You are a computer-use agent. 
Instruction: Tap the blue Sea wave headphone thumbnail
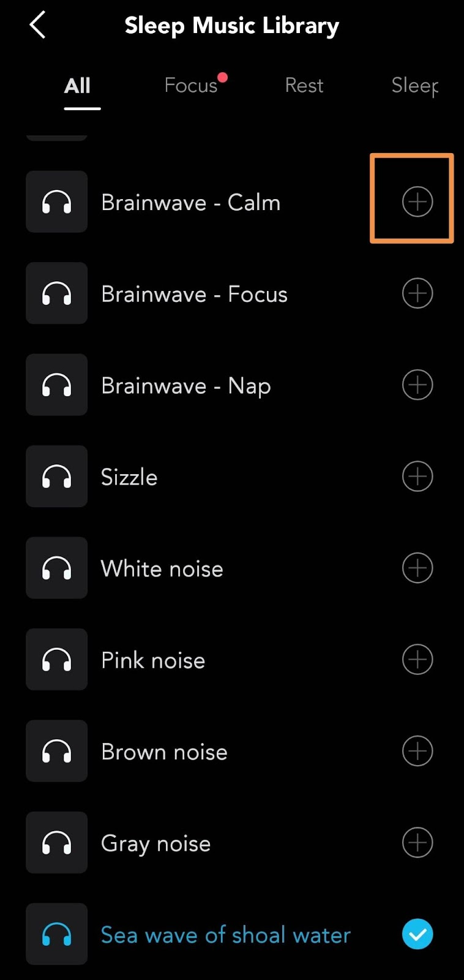[x=57, y=934]
